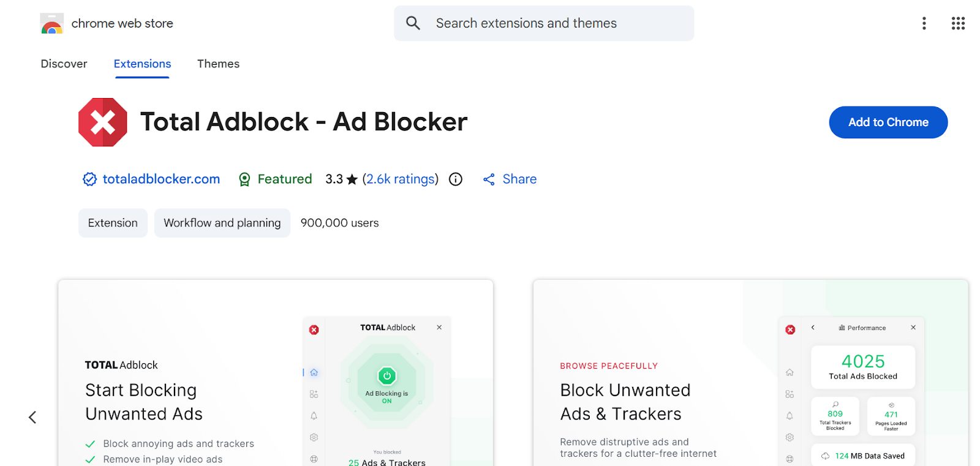Click the Workflow and planning chip
This screenshot has width=980, height=466.
(x=222, y=223)
